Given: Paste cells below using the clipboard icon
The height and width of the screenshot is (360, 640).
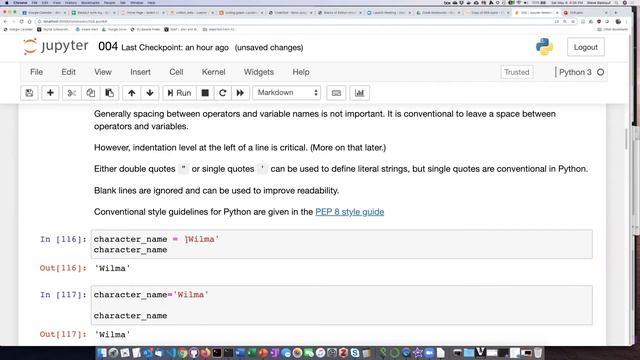Looking at the screenshot, I should (x=109, y=93).
